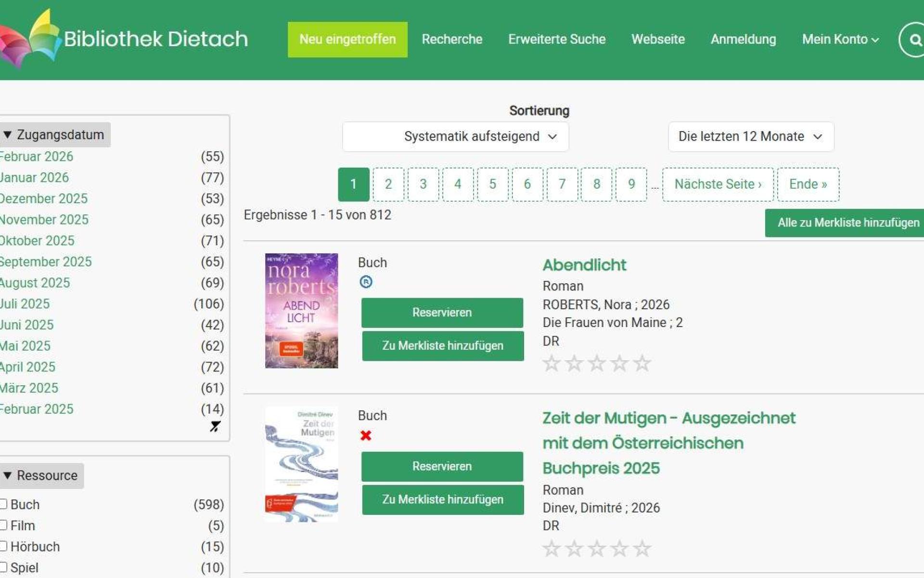Check the Buch resource checkbox

point(3,504)
